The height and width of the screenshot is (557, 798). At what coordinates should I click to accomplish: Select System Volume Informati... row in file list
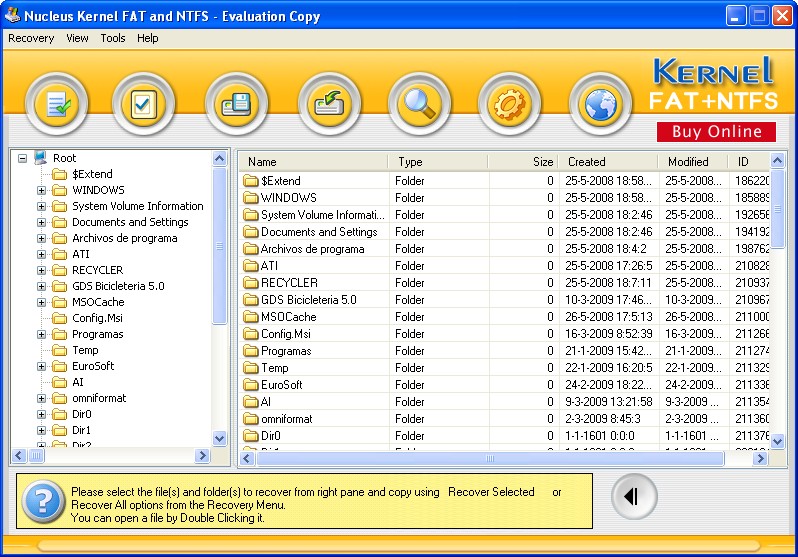point(504,215)
